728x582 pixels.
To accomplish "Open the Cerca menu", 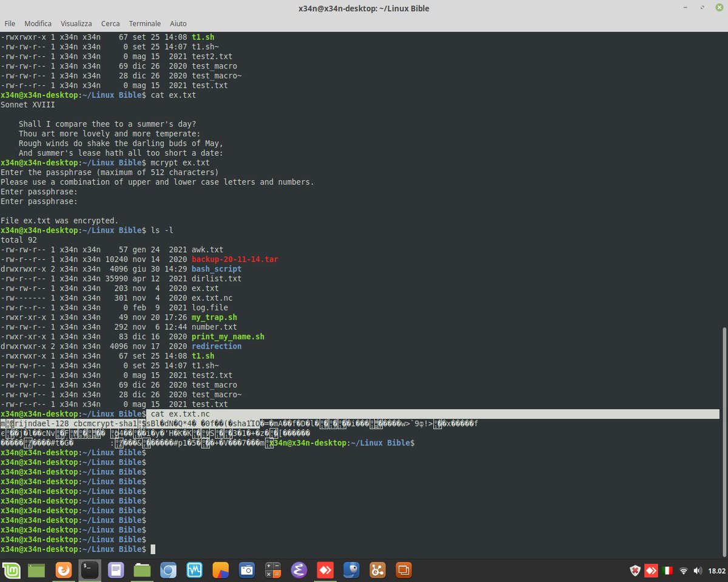I will coord(110,23).
